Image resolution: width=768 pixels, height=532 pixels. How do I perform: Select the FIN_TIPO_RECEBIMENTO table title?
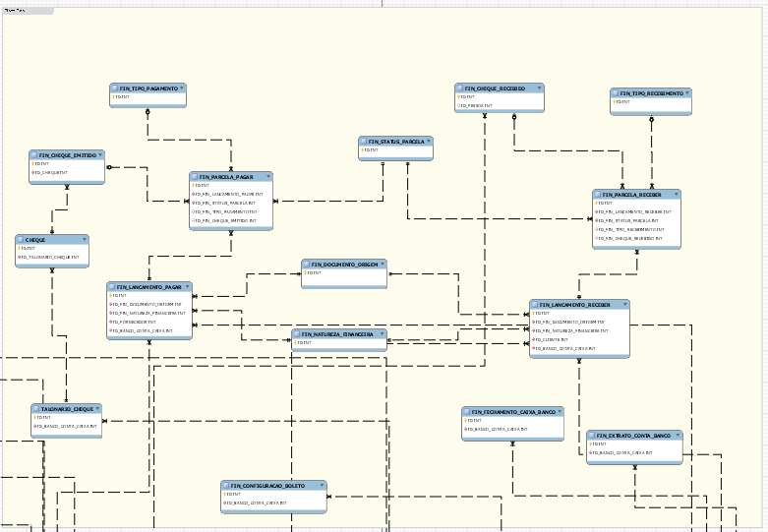tap(651, 93)
